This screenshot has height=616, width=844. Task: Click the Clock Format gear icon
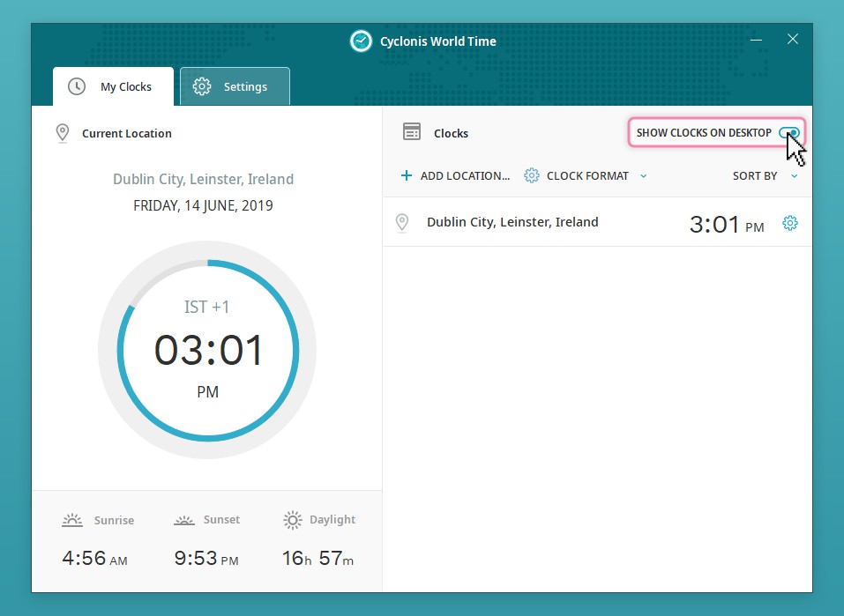[x=532, y=175]
